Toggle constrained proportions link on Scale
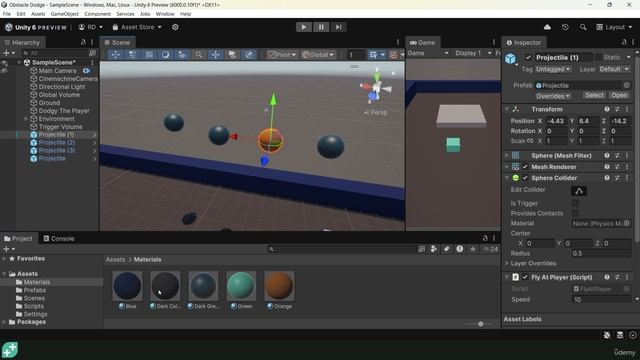 [x=529, y=141]
